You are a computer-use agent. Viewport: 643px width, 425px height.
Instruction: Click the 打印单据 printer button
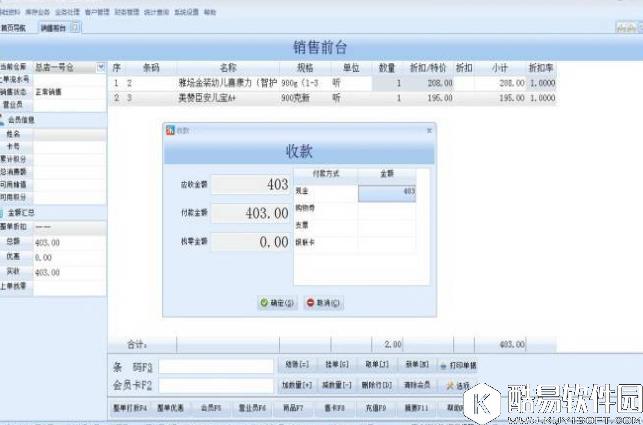[x=458, y=365]
